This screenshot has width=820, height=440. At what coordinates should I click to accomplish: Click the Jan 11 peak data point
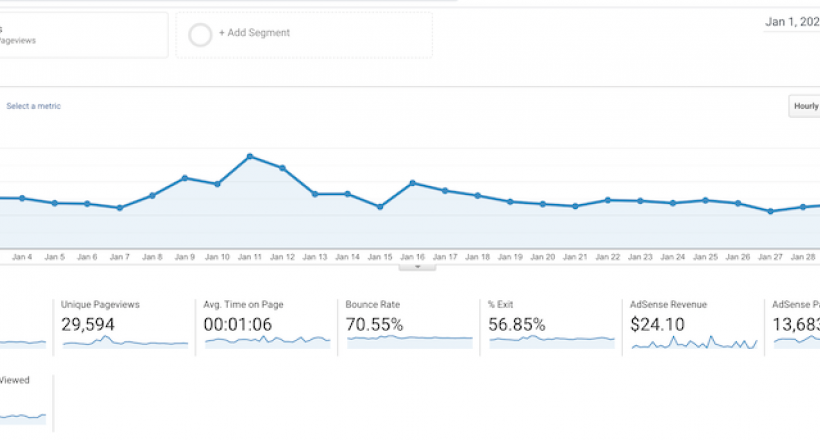(250, 156)
